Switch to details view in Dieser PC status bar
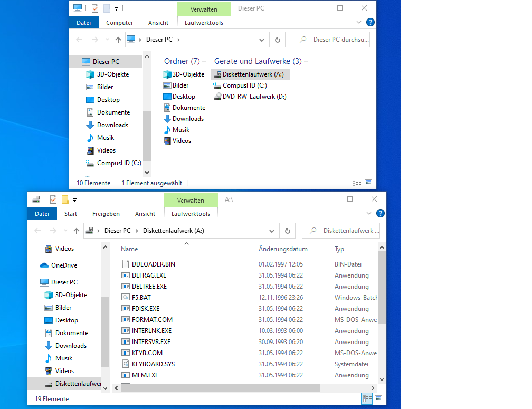Screen dimensions: 532x409 coord(357,183)
